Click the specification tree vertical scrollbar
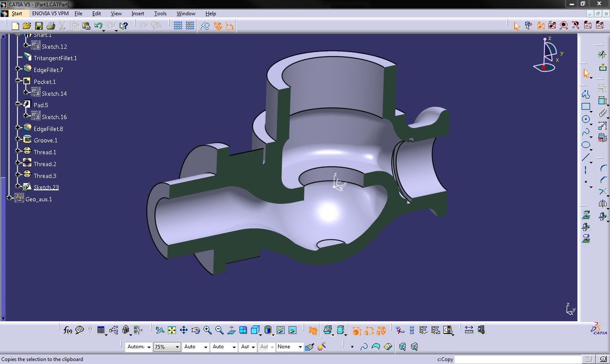Screen dimensions: 610x364 coord(3,177)
